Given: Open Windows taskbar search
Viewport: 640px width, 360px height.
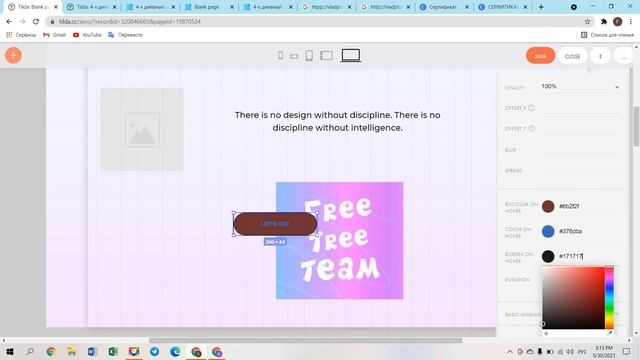Looking at the screenshot, I should pos(30,351).
